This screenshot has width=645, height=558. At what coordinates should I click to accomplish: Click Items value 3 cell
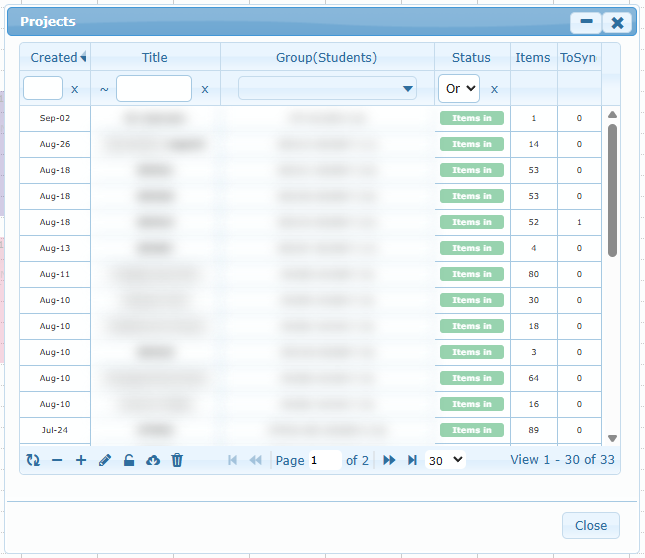tap(534, 352)
